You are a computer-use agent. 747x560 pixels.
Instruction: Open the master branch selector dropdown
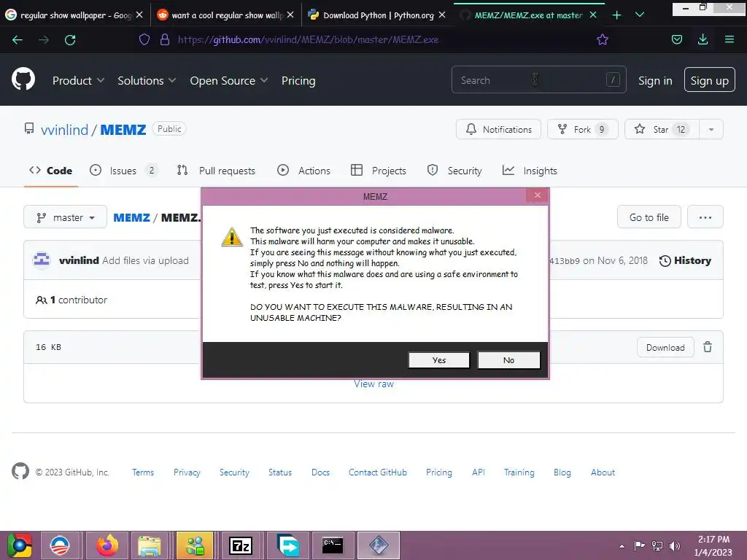(x=65, y=217)
